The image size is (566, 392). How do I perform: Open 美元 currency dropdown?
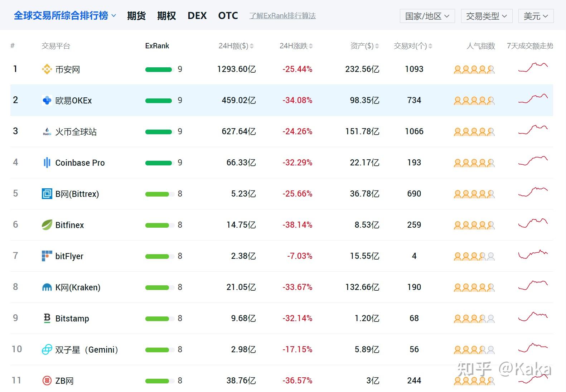536,16
